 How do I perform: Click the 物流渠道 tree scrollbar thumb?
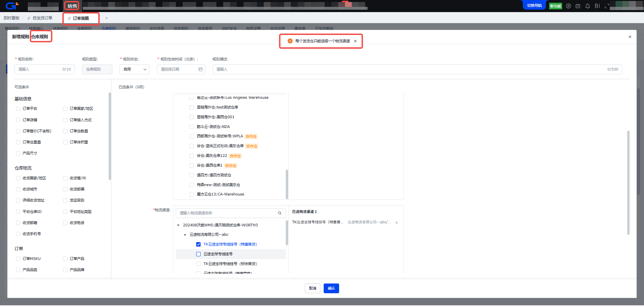tap(287, 232)
